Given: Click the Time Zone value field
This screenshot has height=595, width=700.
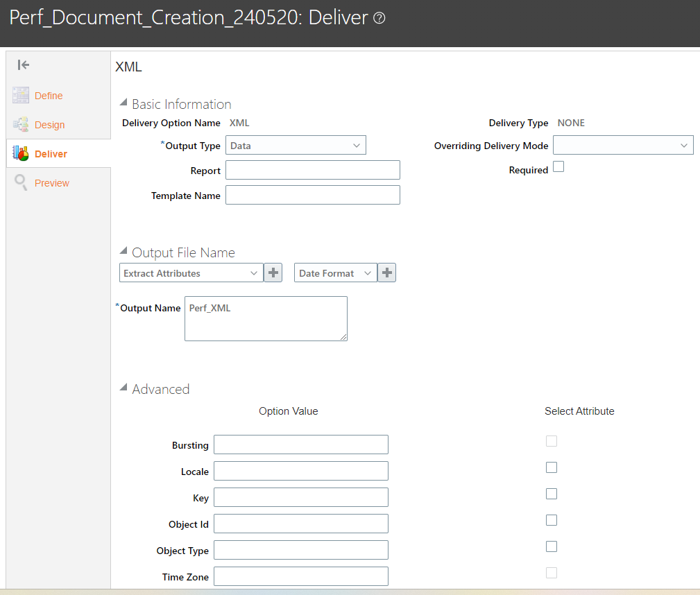Looking at the screenshot, I should 301,576.
